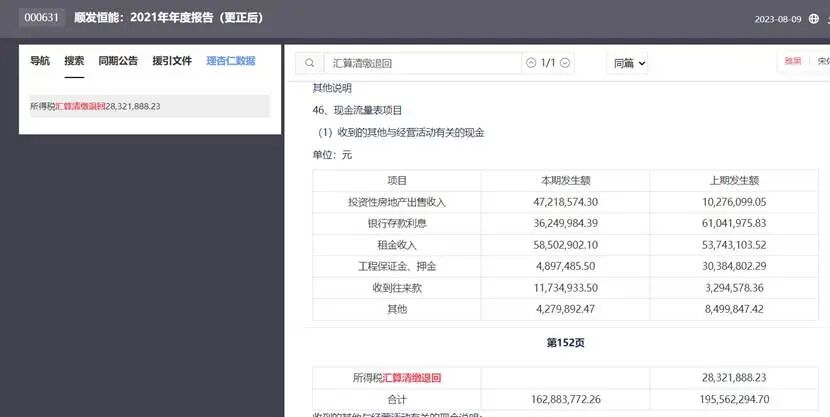Image resolution: width=830 pixels, height=417 pixels.
Task: Click the line （1）收到的其他与经营活动有关的现金
Action: tap(401, 133)
